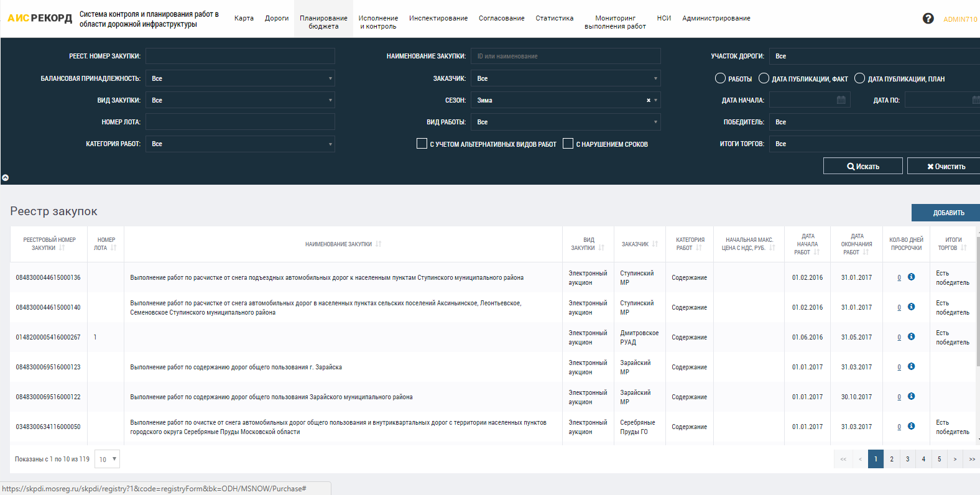Info icon for purchase 0148200005416000267
Viewport: 980px width, 495px height.
pos(911,336)
